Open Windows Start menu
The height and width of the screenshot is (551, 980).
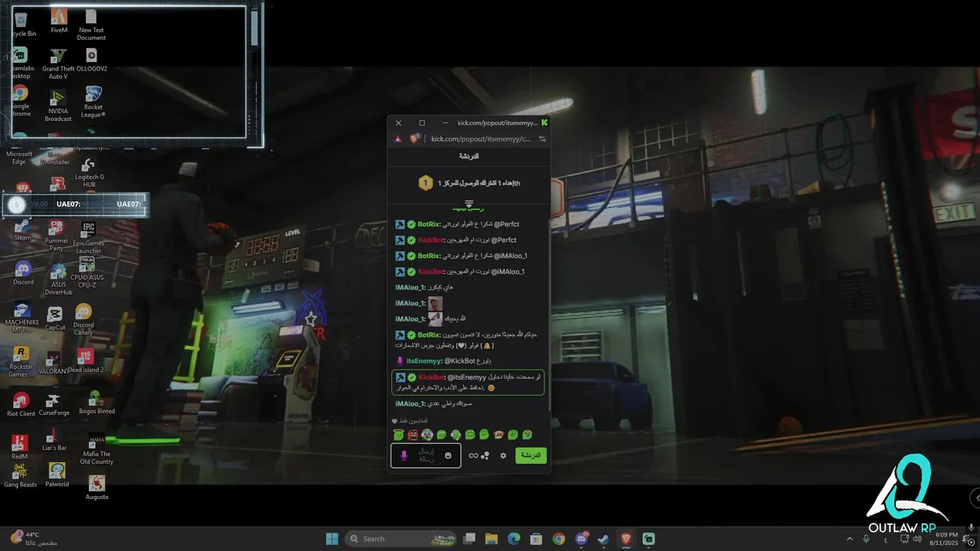point(332,539)
